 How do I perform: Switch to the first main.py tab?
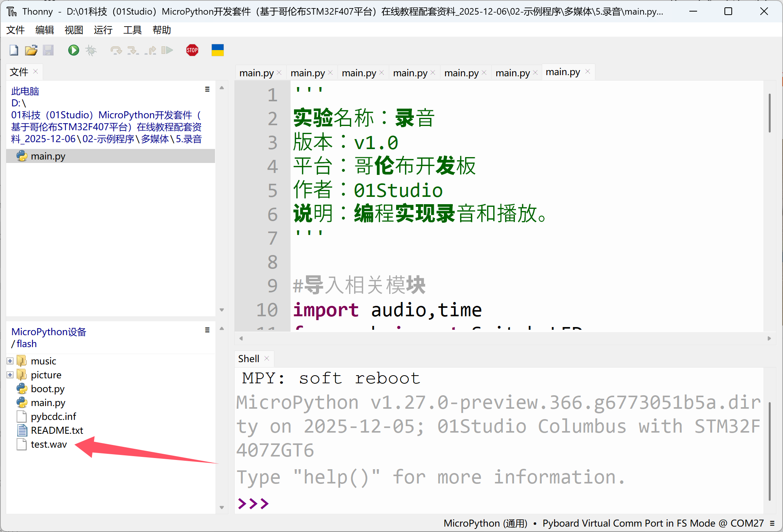pyautogui.click(x=256, y=73)
